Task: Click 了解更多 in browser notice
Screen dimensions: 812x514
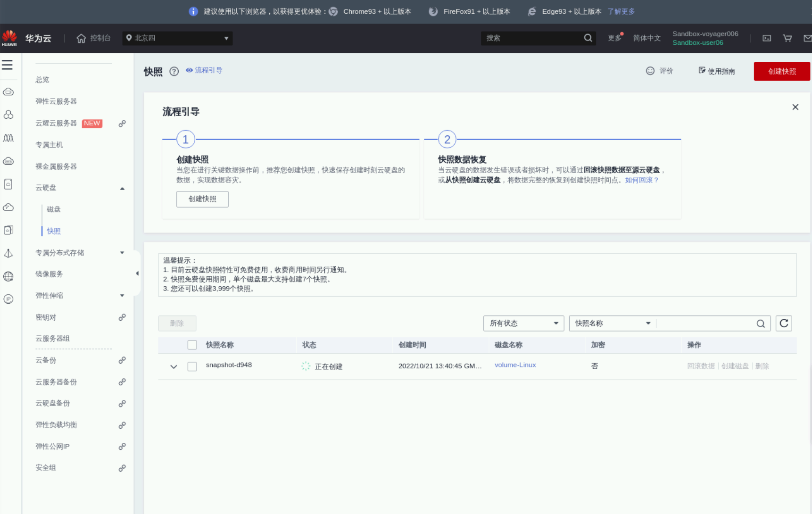Action: click(x=621, y=11)
